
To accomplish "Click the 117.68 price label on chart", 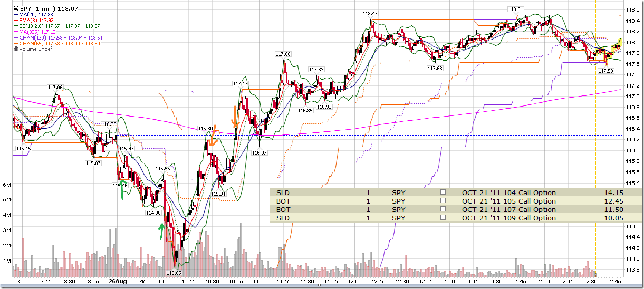I will (283, 54).
